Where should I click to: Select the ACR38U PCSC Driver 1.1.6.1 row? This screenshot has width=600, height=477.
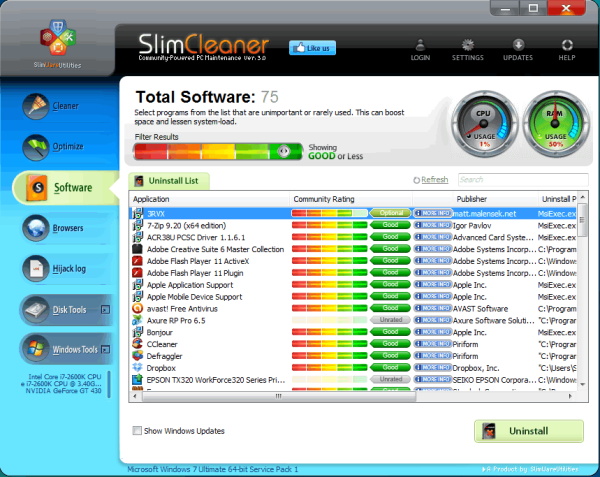tap(354, 237)
